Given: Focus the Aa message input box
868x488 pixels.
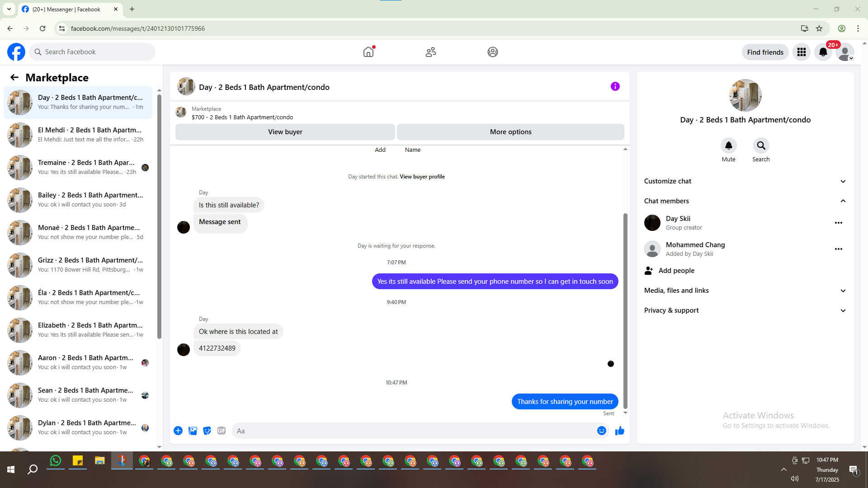Looking at the screenshot, I should point(413,431).
